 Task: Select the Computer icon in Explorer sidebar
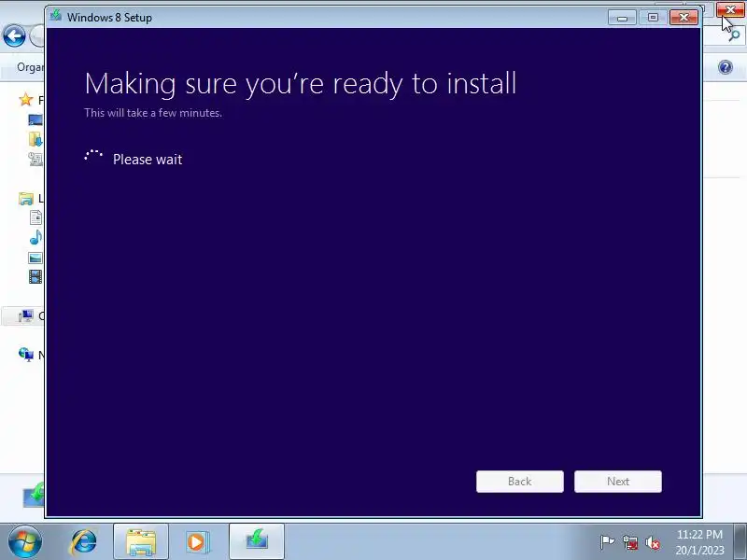pyautogui.click(x=26, y=315)
